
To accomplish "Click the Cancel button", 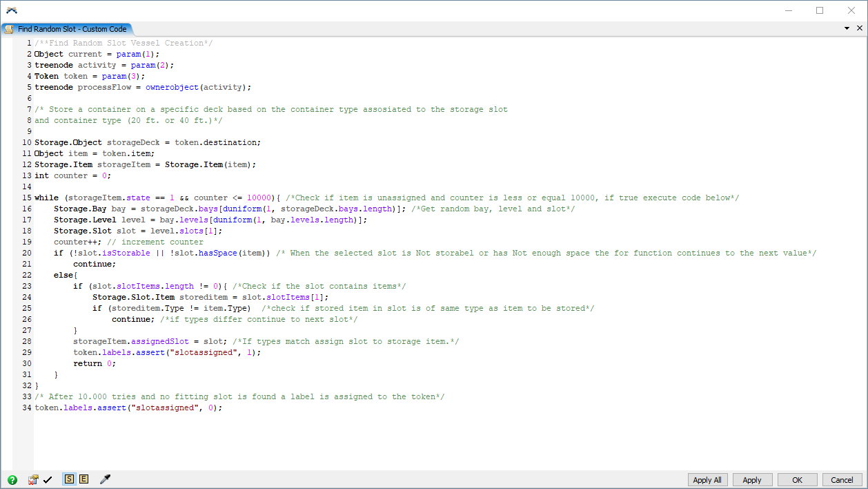I will click(842, 480).
